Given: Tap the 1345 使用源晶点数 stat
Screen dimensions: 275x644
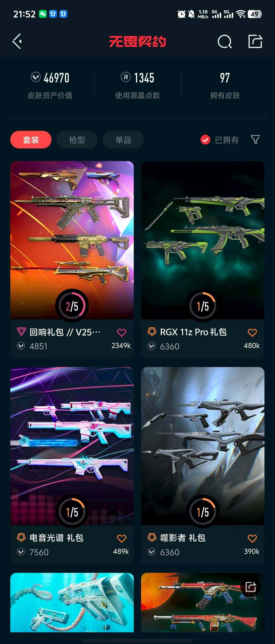Looking at the screenshot, I should (137, 85).
